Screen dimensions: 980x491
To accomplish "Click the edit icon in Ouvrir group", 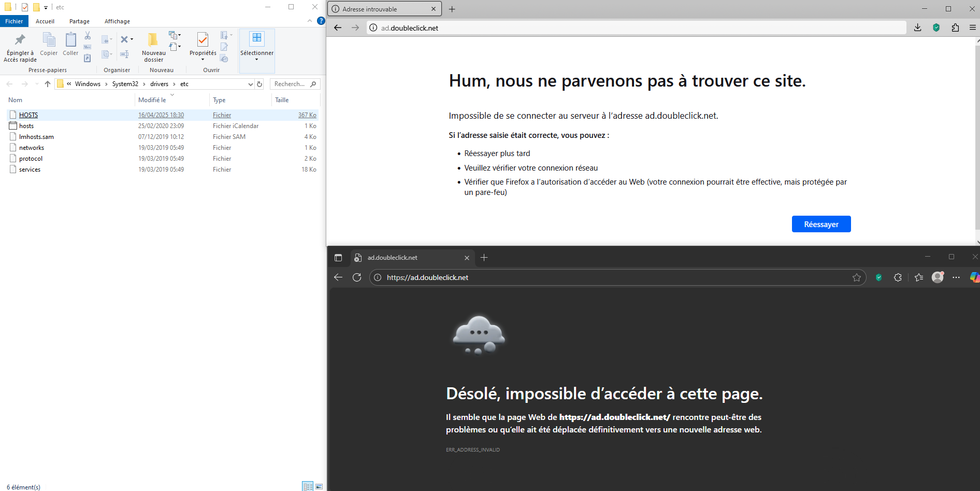I will [x=224, y=47].
